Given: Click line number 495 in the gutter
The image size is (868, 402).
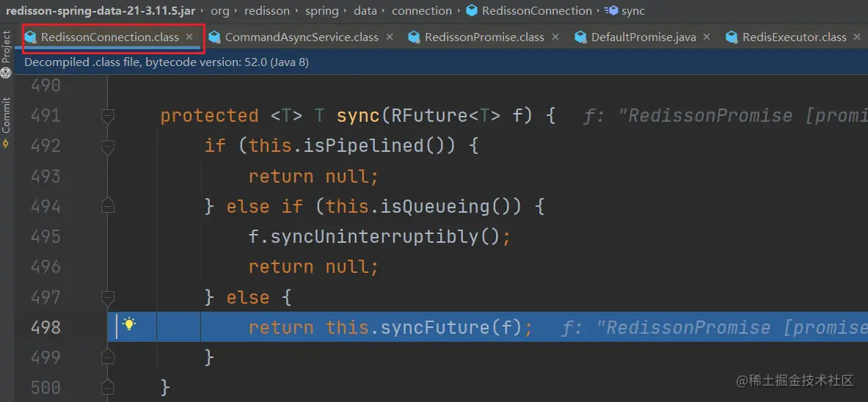Looking at the screenshot, I should tap(45, 236).
